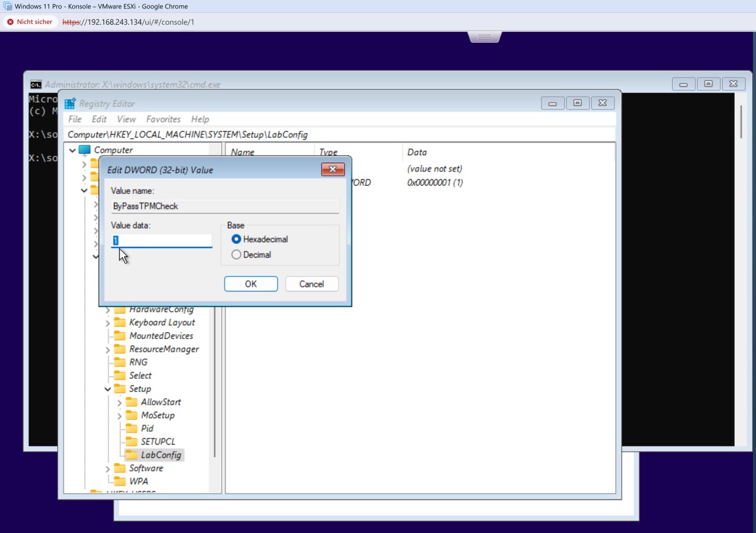Click the Value data input field
This screenshot has height=533, width=756.
point(162,240)
